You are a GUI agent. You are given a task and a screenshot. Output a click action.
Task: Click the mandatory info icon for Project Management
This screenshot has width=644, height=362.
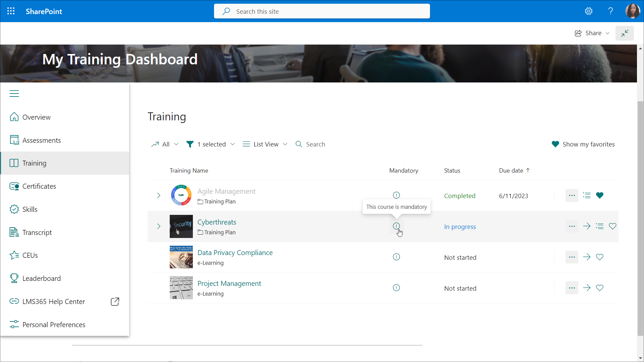[x=396, y=288]
